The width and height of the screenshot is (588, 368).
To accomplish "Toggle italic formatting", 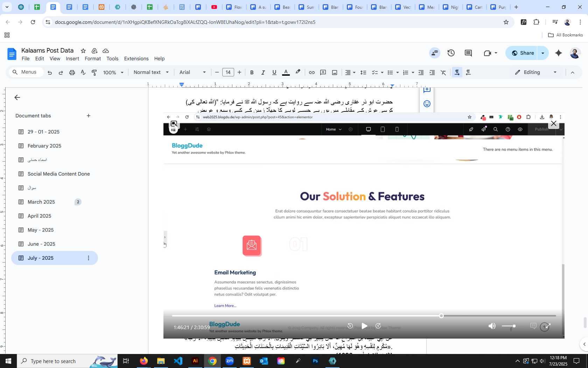I will [263, 73].
